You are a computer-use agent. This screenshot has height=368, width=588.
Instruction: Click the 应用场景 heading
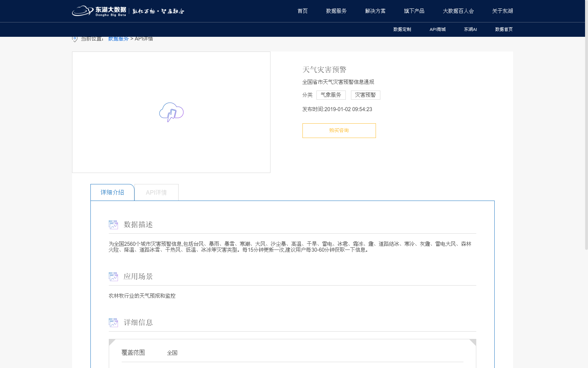[138, 276]
